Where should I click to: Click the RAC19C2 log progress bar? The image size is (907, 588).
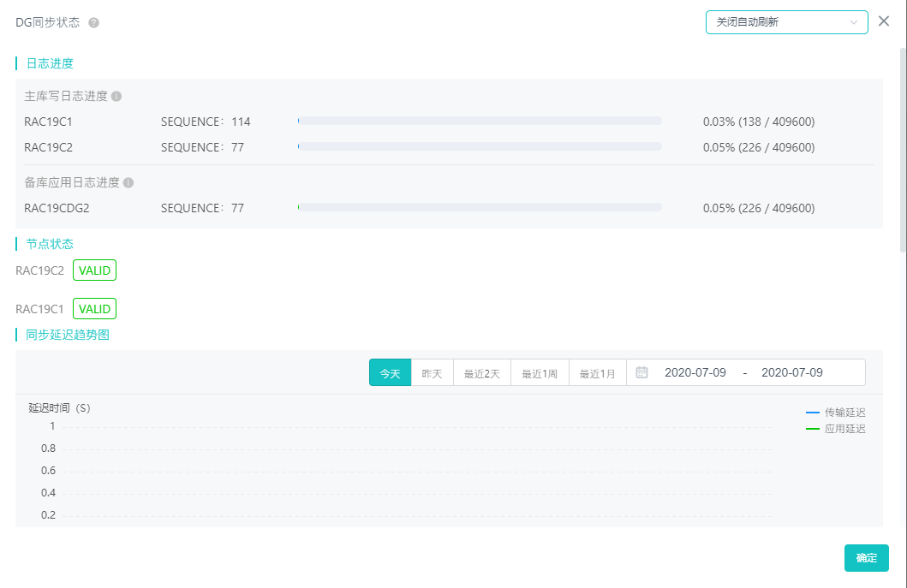tap(480, 147)
